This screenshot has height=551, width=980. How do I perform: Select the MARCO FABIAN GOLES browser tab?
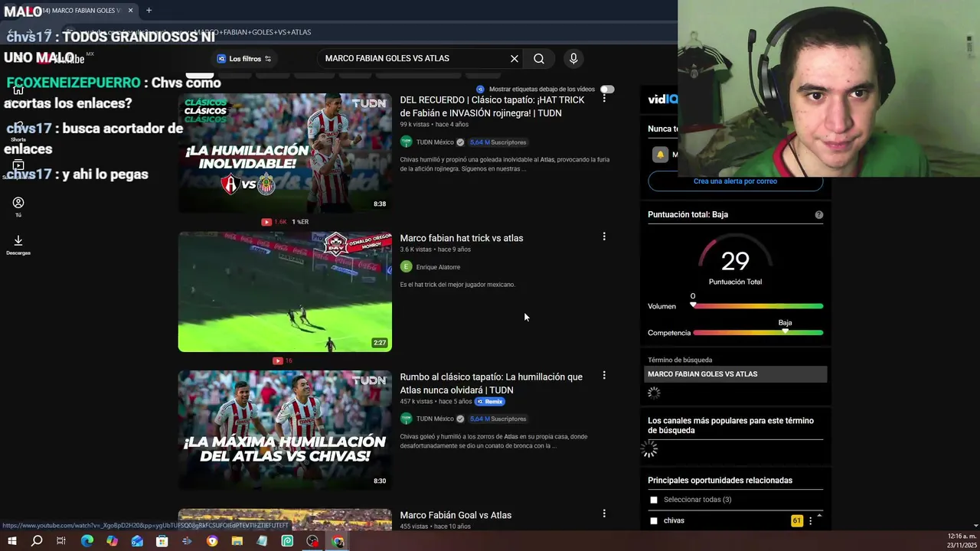[x=80, y=11]
